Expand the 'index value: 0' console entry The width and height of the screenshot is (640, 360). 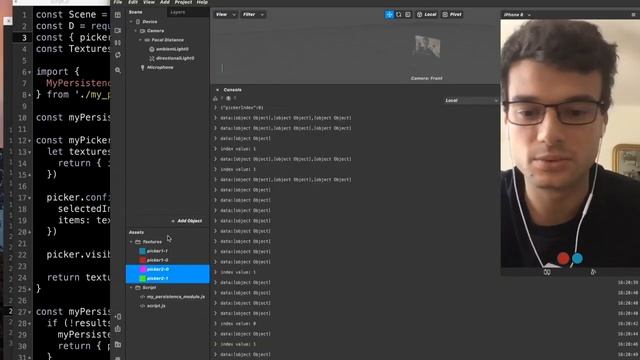[x=216, y=324]
